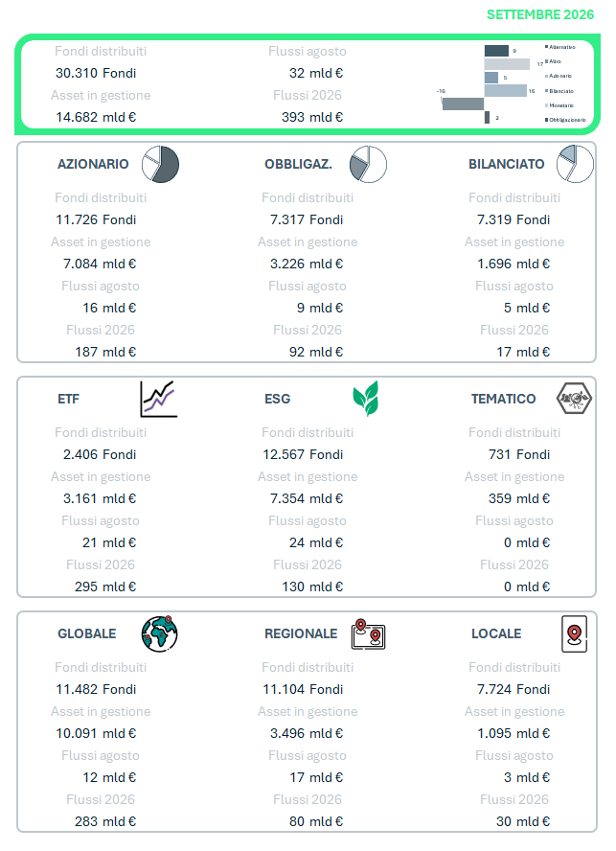
Task: Click the ESG green leaf icon
Action: tap(366, 399)
